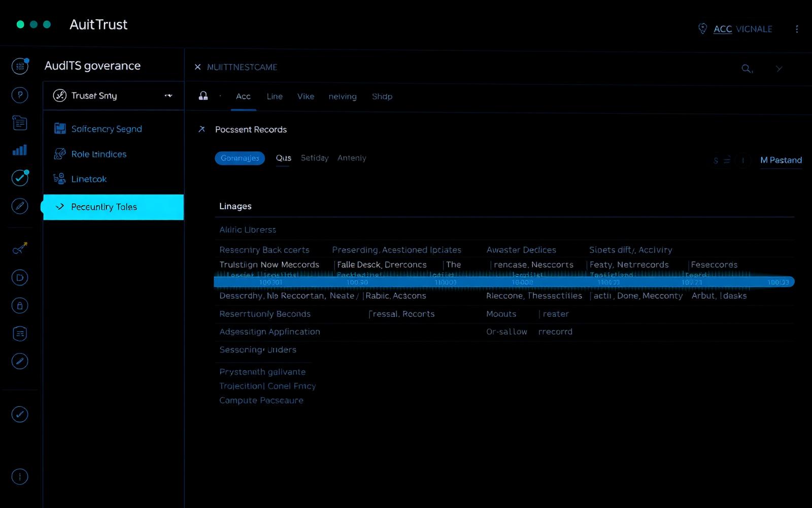Close the Pocssent Records panel X icon

[201, 129]
